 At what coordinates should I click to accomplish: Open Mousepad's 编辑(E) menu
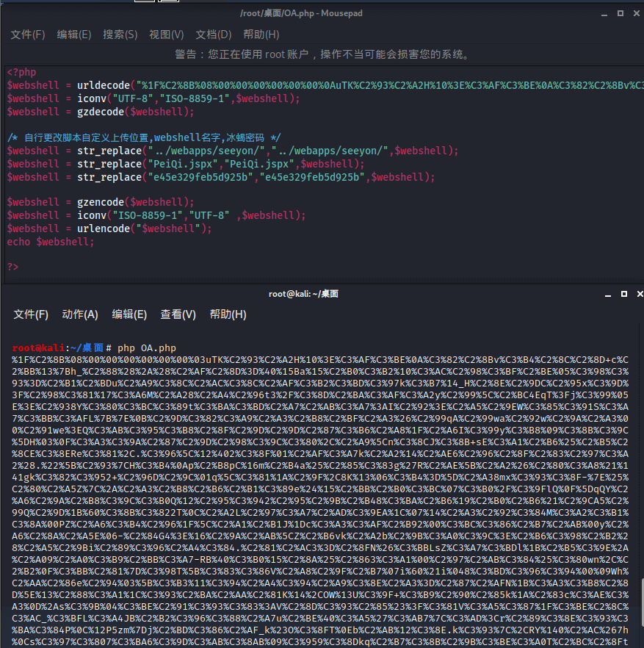click(x=74, y=35)
